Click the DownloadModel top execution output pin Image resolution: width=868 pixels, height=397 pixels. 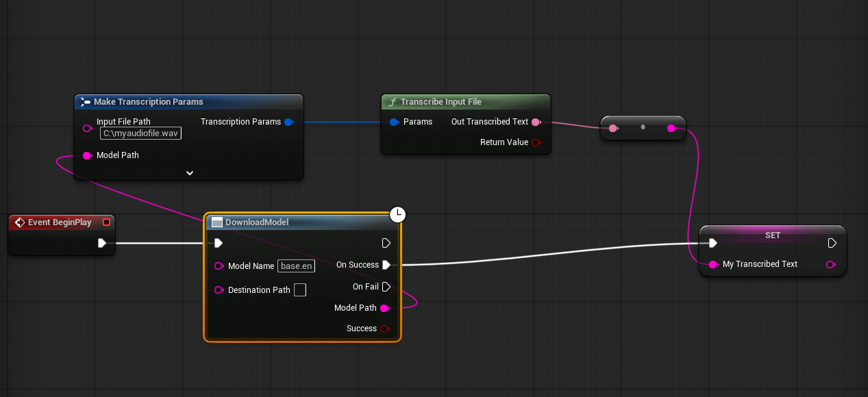pyautogui.click(x=386, y=243)
